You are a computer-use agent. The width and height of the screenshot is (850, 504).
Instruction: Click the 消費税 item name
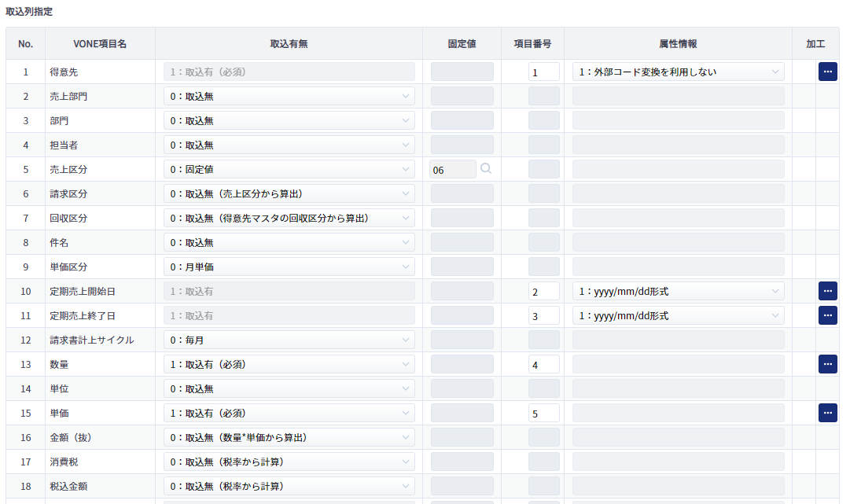click(64, 462)
